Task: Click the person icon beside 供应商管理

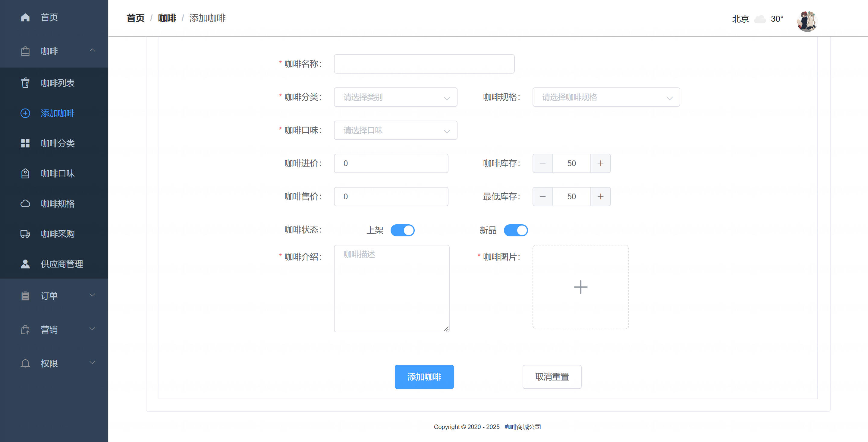Action: 25,264
